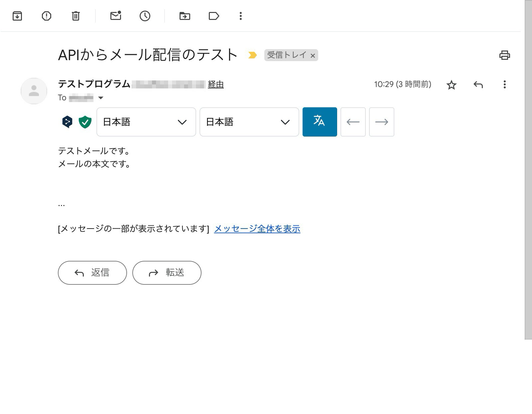Mark the message as unread

coord(115,16)
